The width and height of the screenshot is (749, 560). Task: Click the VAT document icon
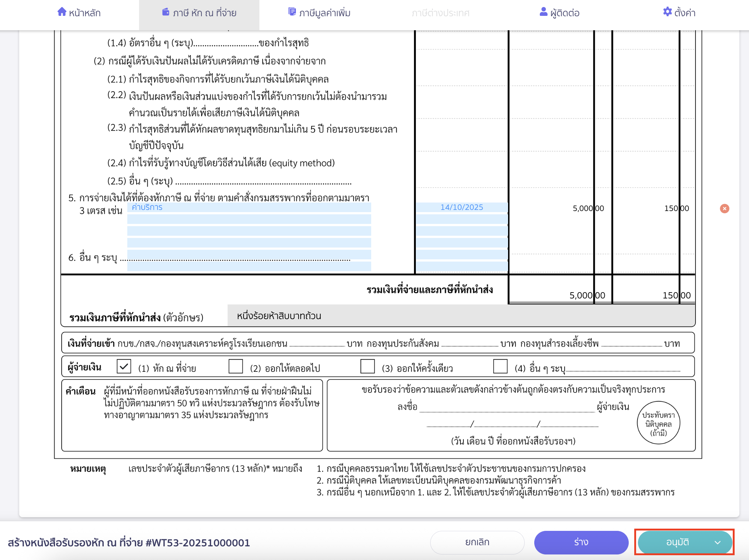[x=291, y=11]
